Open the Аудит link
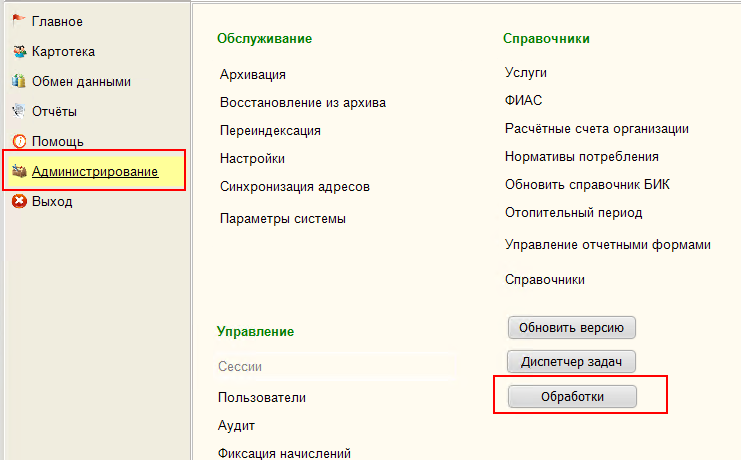Image resolution: width=741 pixels, height=460 pixels. [236, 426]
